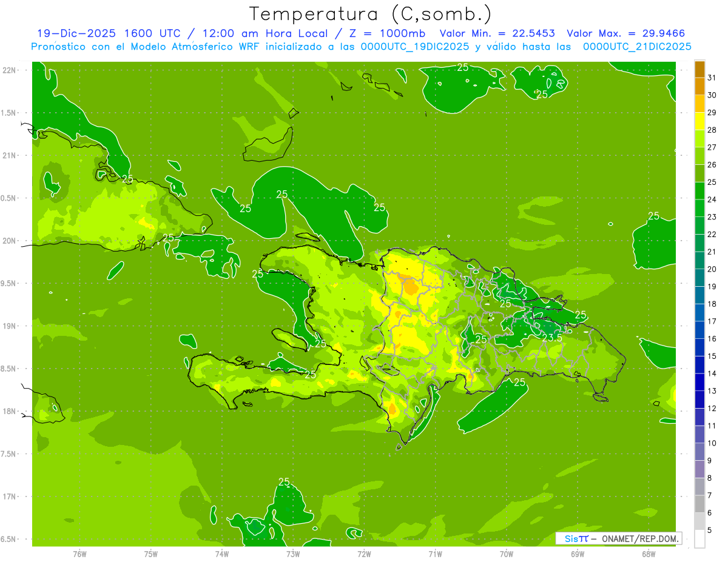Image resolution: width=728 pixels, height=562 pixels.
Task: Click the '12' value on the color legend
Action: [712, 408]
